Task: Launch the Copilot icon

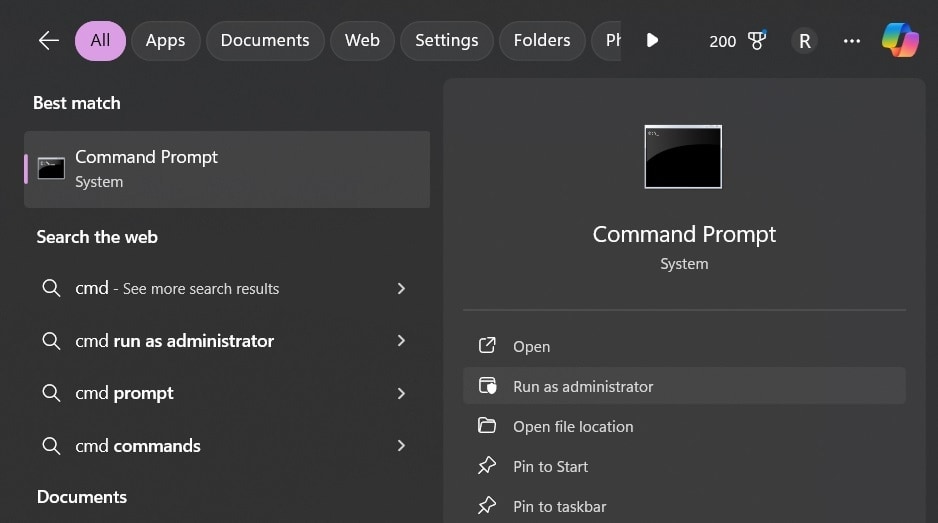Action: 900,40
